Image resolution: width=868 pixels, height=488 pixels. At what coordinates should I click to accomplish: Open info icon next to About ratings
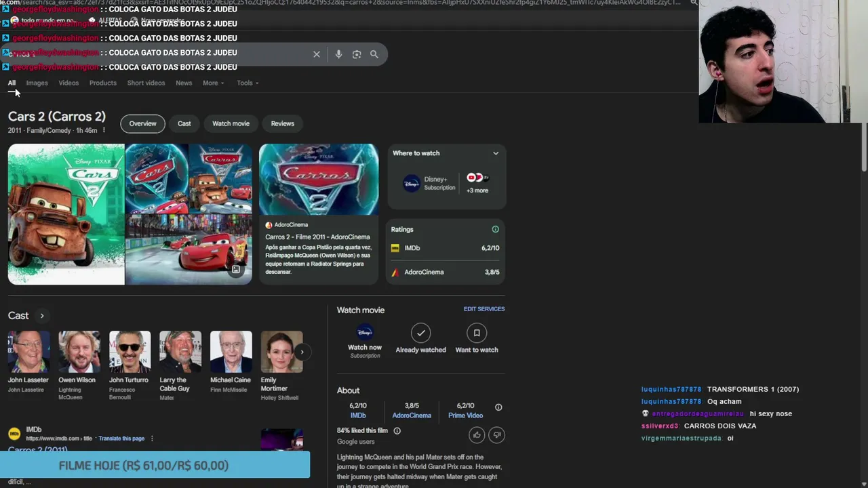498,407
